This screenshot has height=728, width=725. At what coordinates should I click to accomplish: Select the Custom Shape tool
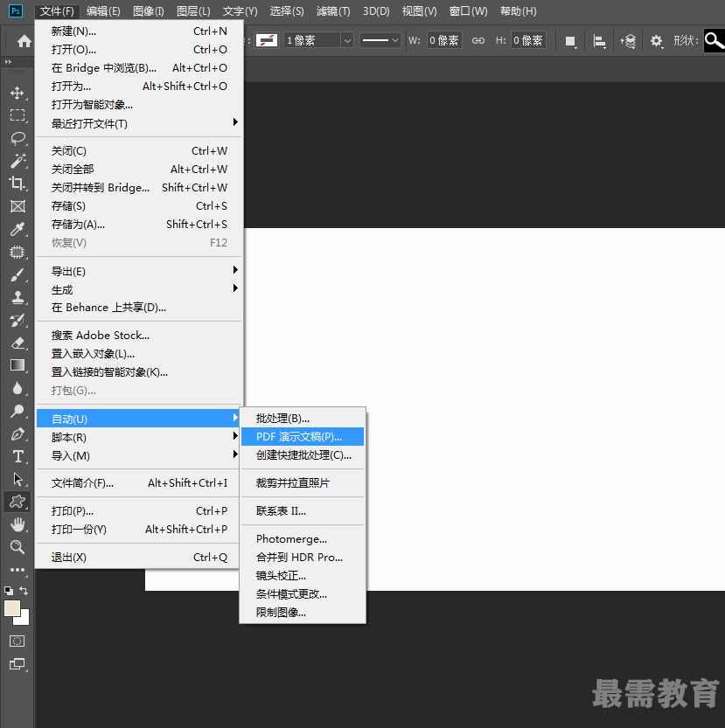point(17,502)
